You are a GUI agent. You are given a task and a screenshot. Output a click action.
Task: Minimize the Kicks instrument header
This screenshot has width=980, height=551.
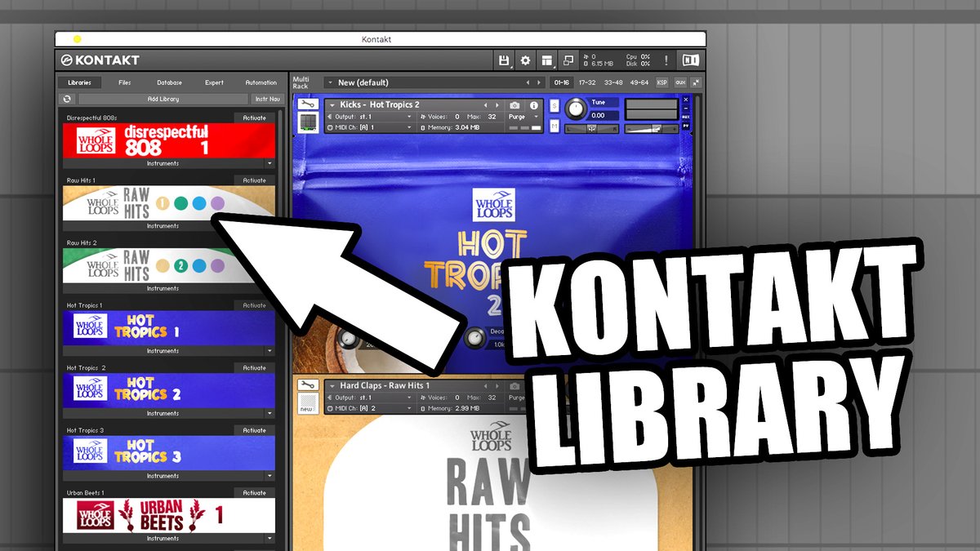click(x=686, y=109)
